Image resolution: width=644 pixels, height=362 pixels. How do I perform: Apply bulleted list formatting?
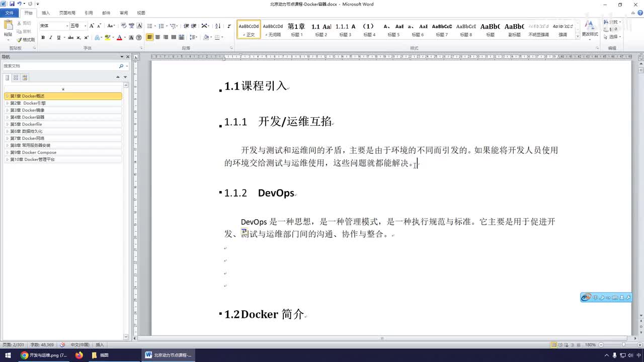[x=150, y=26]
